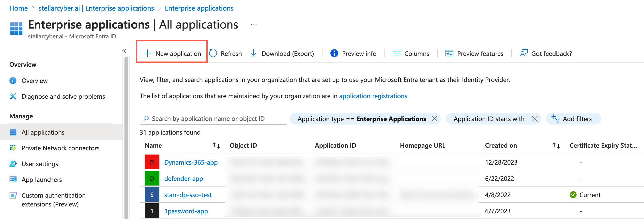Image resolution: width=644 pixels, height=219 pixels.
Task: Click the Download (Export) arrow icon
Action: tap(254, 53)
